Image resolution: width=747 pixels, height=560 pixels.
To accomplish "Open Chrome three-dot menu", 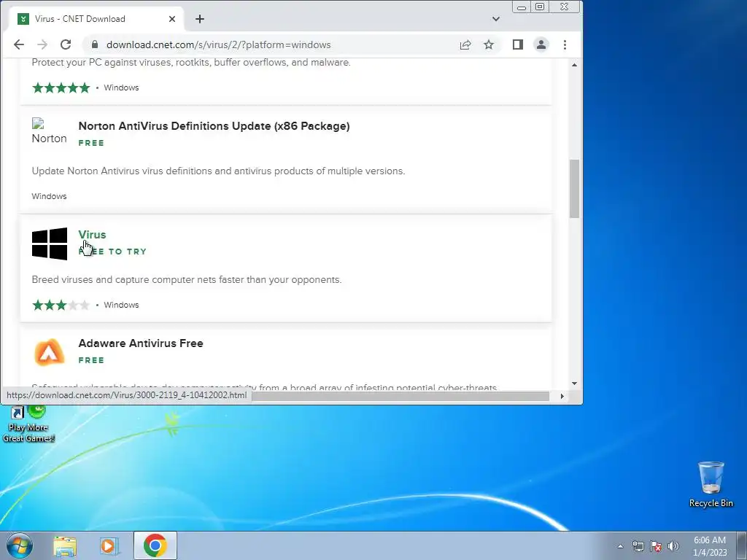I will pyautogui.click(x=565, y=44).
